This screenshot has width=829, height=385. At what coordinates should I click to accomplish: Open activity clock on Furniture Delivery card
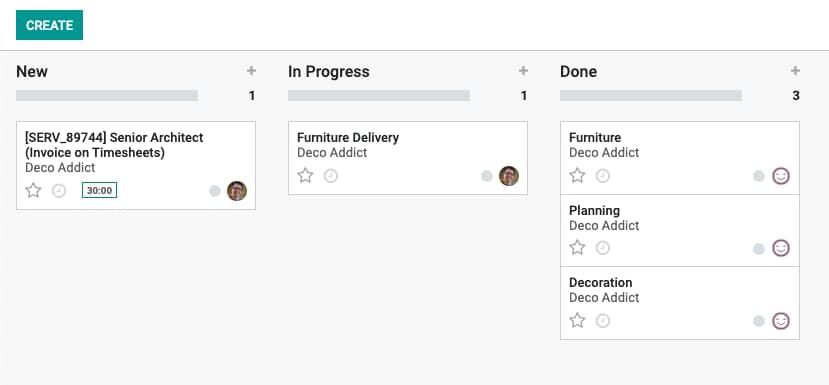pyautogui.click(x=330, y=176)
